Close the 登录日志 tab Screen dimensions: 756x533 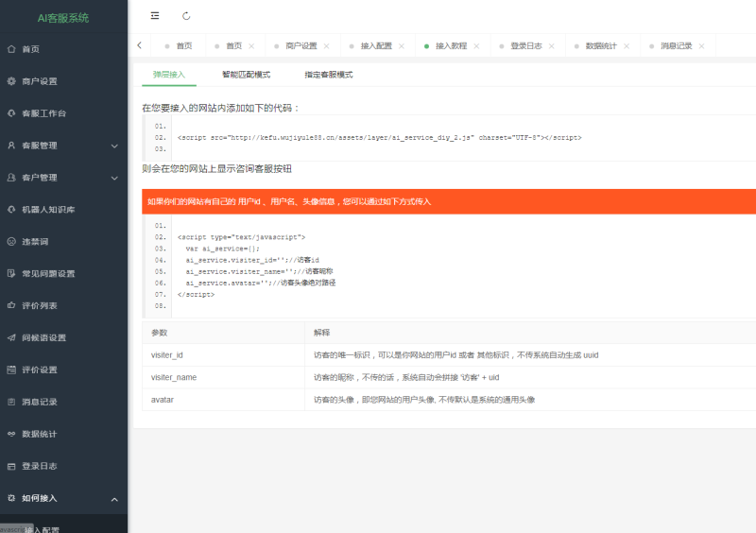click(551, 45)
